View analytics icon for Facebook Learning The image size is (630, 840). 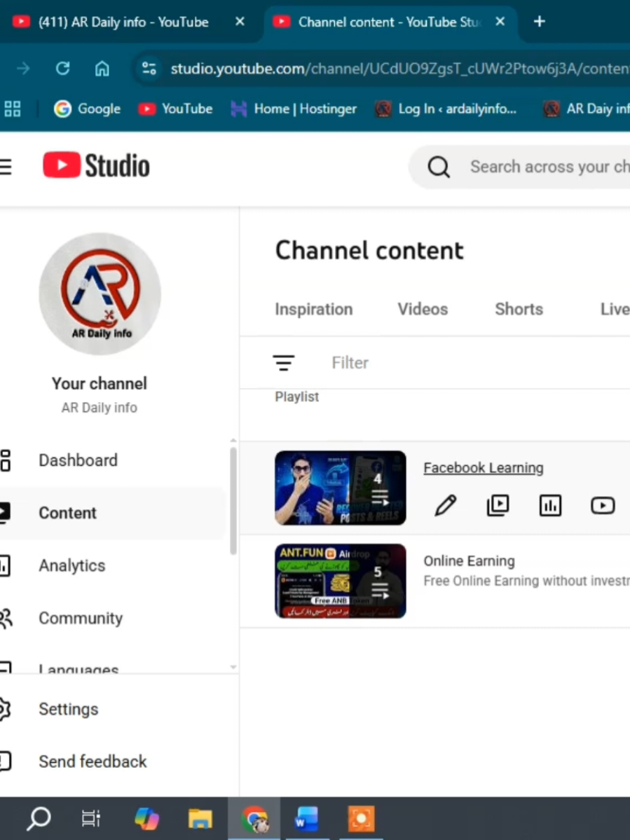[550, 505]
